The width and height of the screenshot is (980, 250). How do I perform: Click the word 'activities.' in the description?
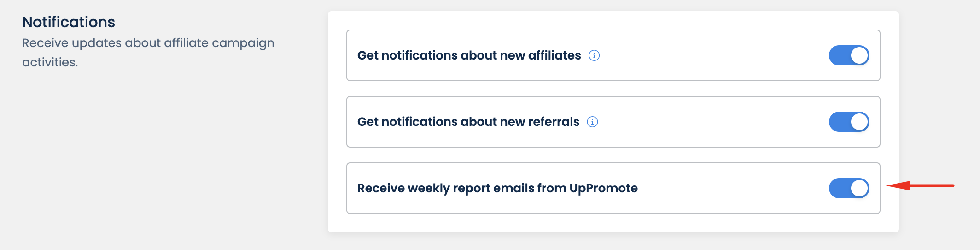click(x=50, y=62)
